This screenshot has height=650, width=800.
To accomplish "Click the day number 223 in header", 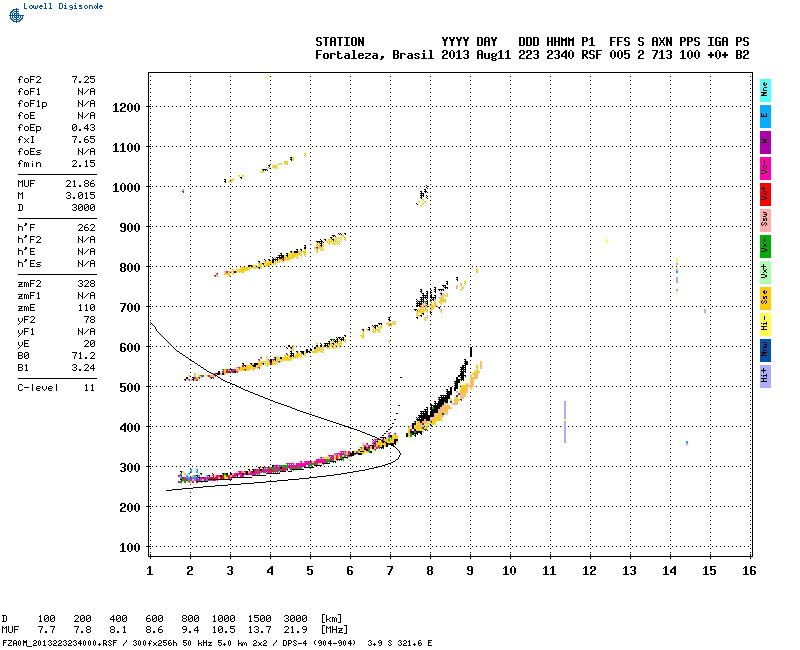I will click(x=529, y=55).
